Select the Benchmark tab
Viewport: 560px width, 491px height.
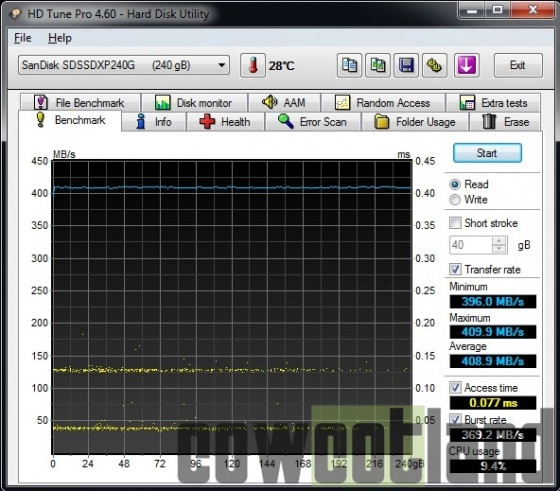coord(70,120)
